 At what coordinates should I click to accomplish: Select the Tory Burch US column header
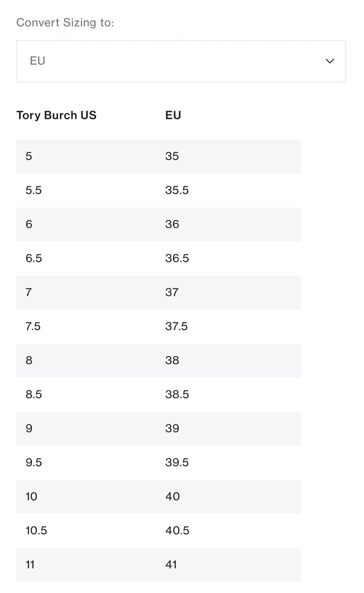(x=56, y=115)
